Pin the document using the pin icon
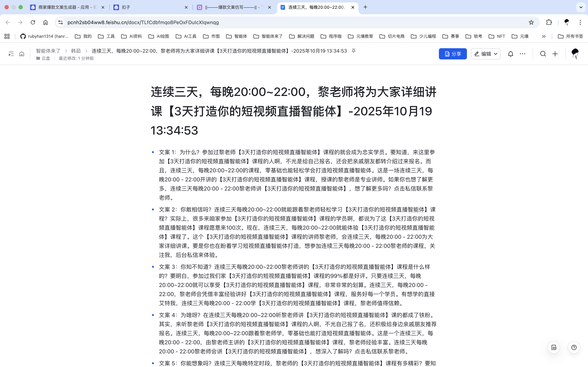 click(354, 51)
